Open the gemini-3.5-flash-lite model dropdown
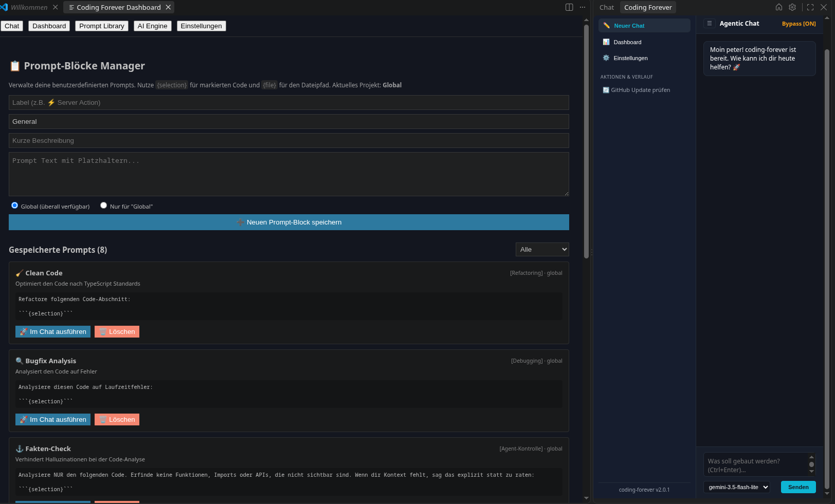835x504 pixels. point(737,487)
